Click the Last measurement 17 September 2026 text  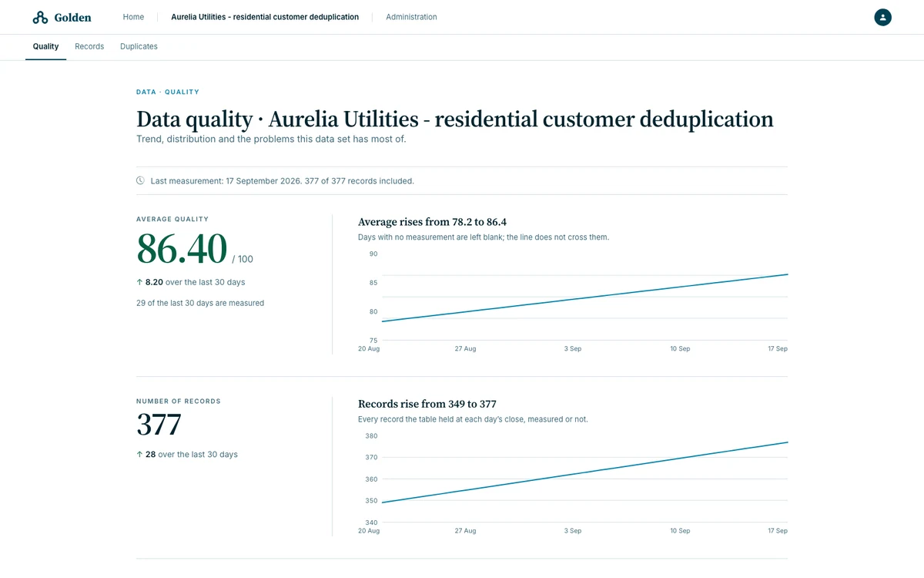point(283,181)
